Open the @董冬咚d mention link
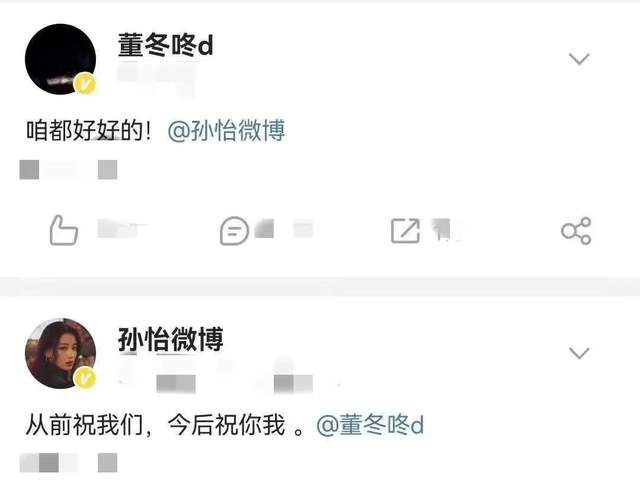The width and height of the screenshot is (640, 492). coord(370,425)
